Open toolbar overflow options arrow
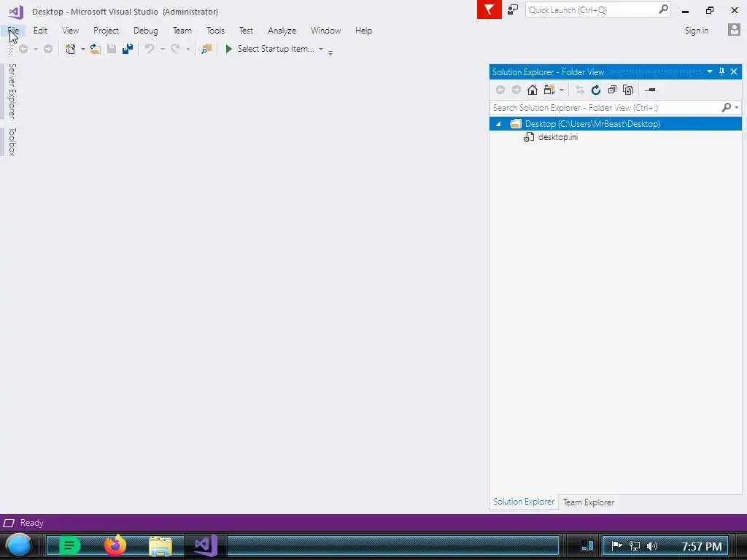 (330, 52)
